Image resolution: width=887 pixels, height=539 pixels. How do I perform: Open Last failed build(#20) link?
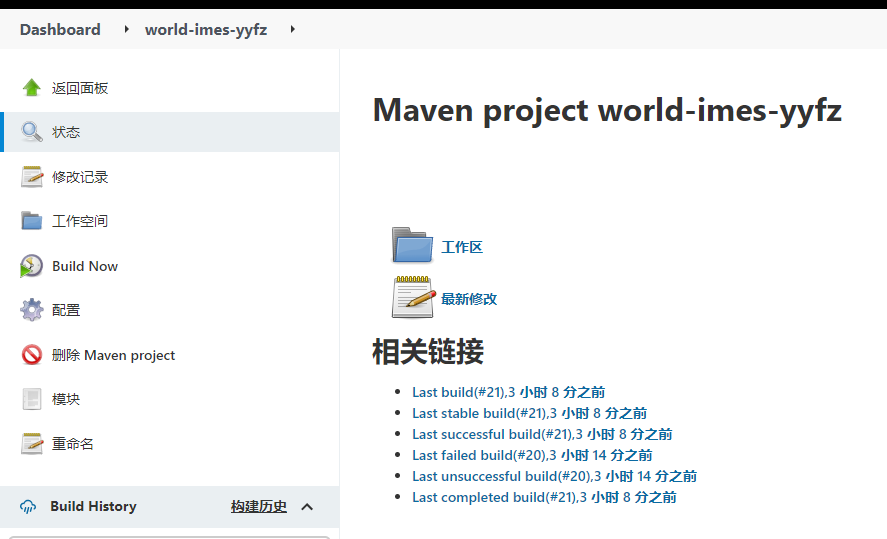click(532, 455)
